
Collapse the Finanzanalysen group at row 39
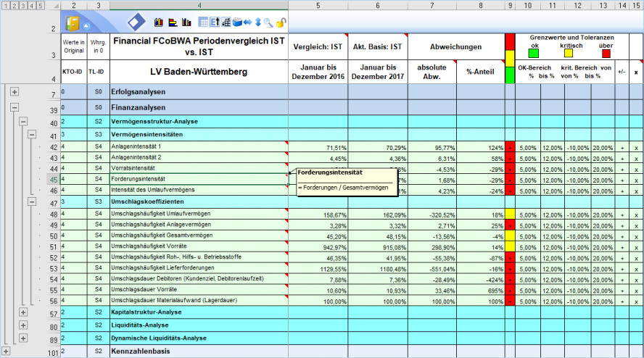[x=15, y=108]
